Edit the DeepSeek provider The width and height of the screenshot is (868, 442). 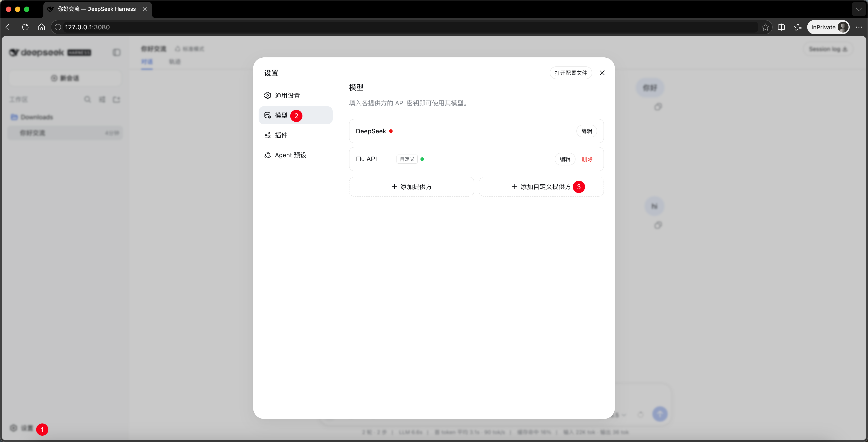tap(587, 131)
